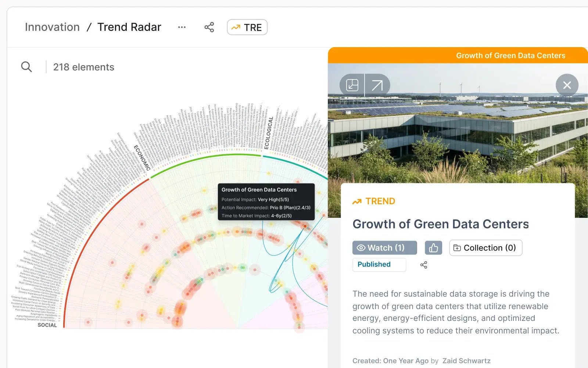This screenshot has height=368, width=588.
Task: Open the three-dot more options menu
Action: click(182, 27)
